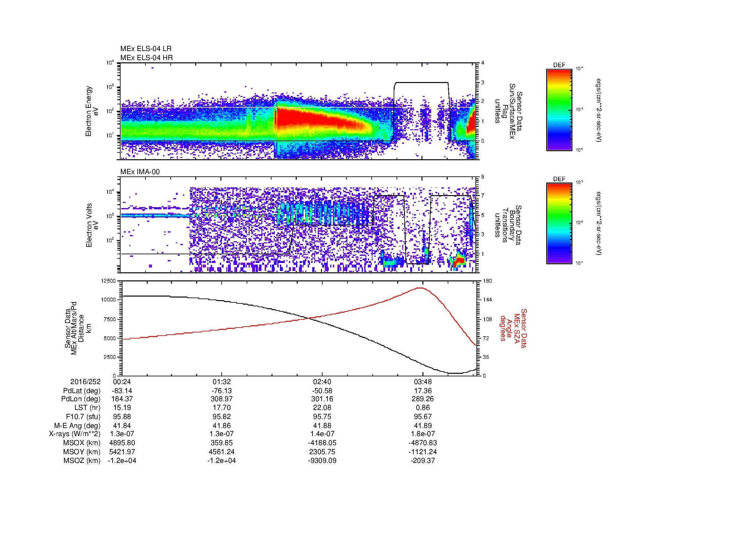Click the 12500 altitude axis tick

point(108,281)
